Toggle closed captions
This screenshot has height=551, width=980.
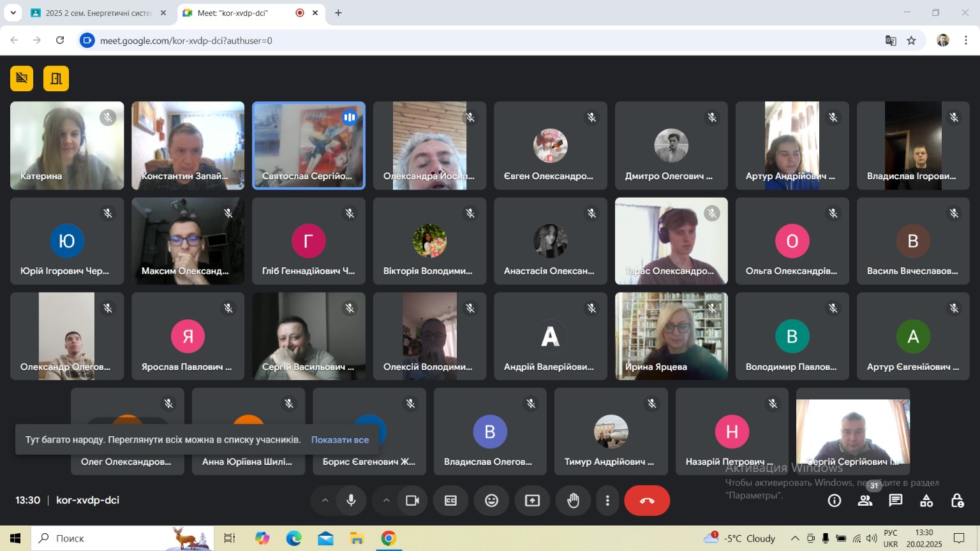coord(450,501)
